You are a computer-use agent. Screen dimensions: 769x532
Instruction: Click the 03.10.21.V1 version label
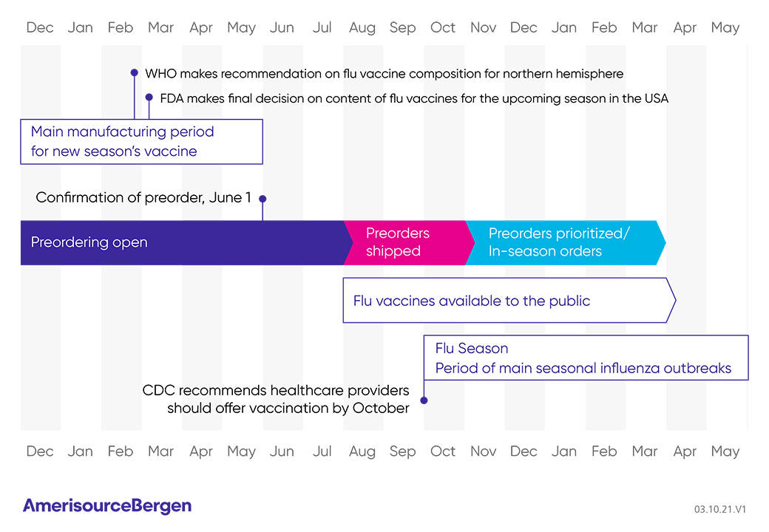coord(719,509)
